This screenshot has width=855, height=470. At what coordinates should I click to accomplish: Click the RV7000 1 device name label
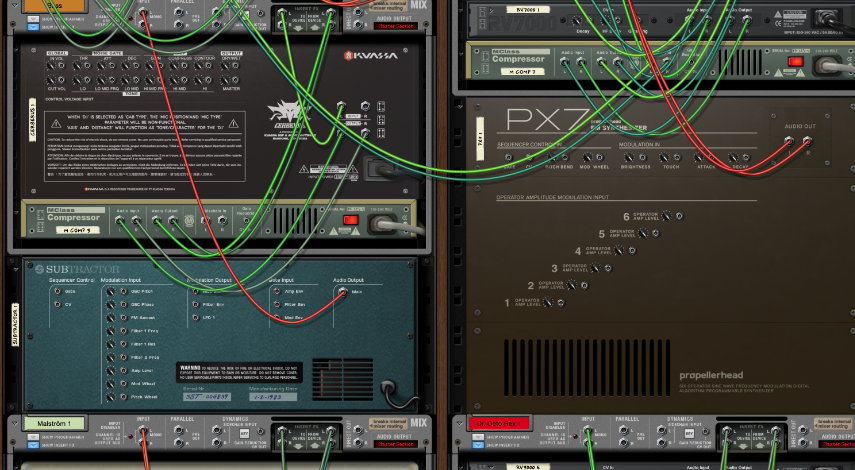(x=527, y=9)
